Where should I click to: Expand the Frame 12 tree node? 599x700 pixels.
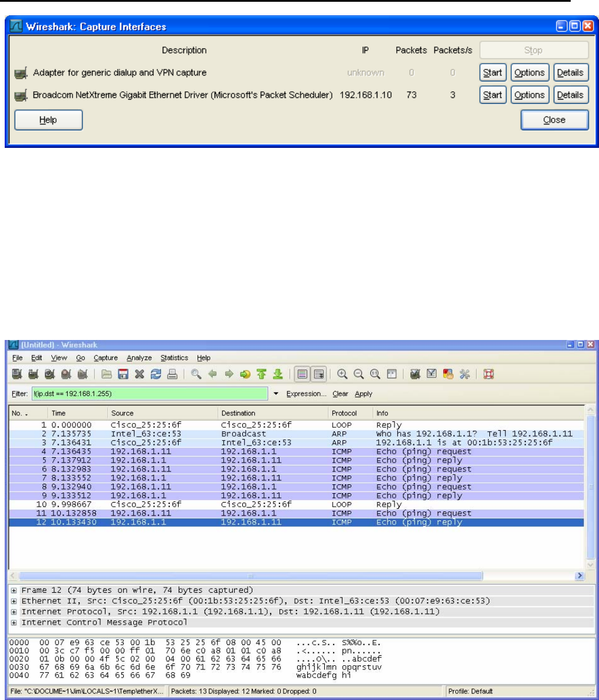pos(14,590)
